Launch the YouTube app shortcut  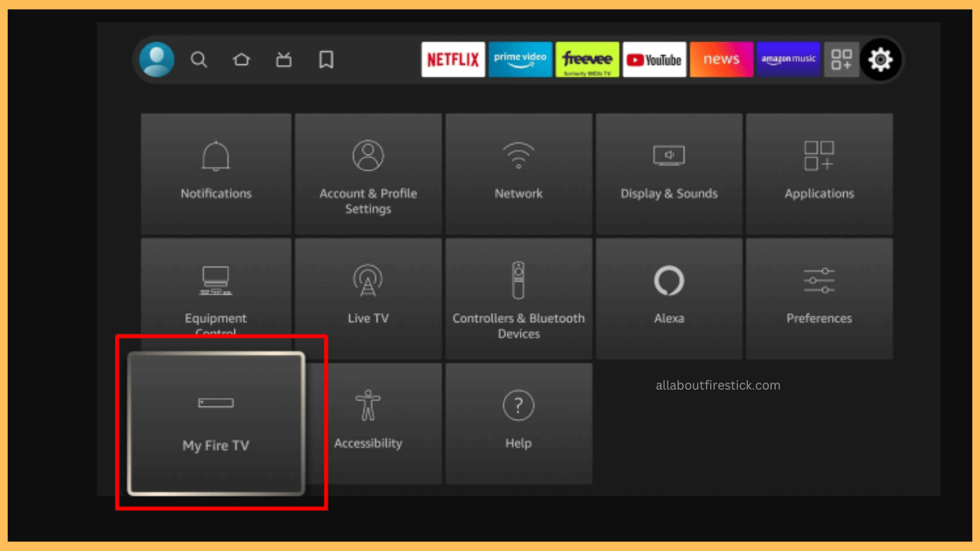tap(654, 59)
